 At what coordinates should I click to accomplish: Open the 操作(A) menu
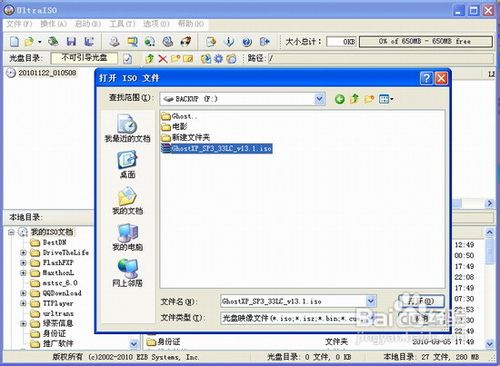pyautogui.click(x=54, y=24)
